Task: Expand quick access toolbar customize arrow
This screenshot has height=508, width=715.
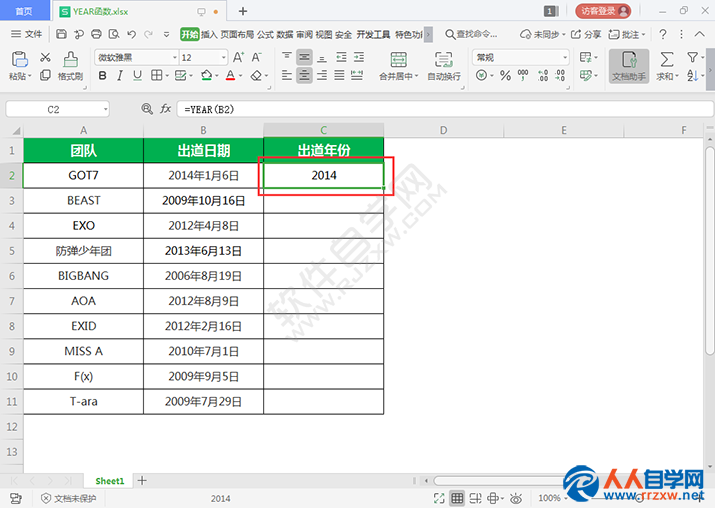Action: [x=166, y=34]
